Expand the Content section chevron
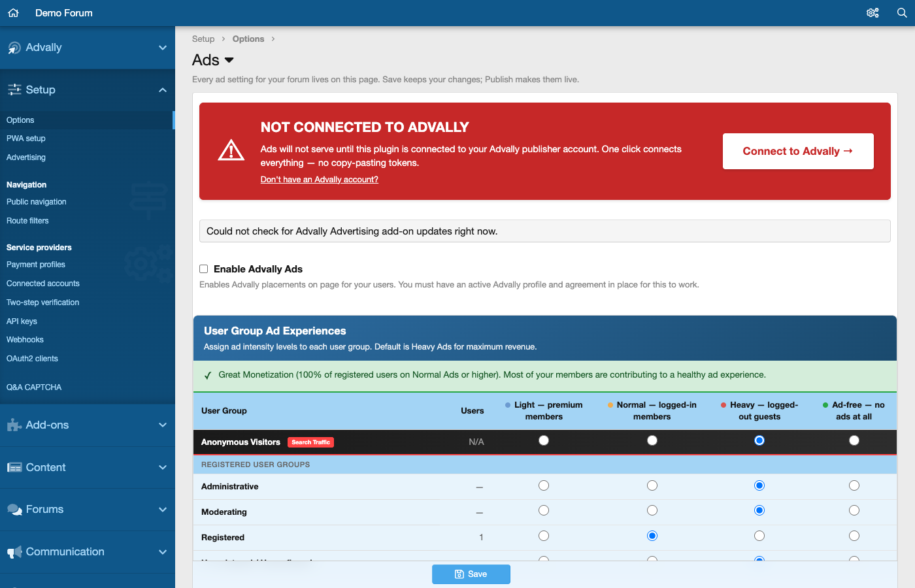915x588 pixels. tap(163, 468)
